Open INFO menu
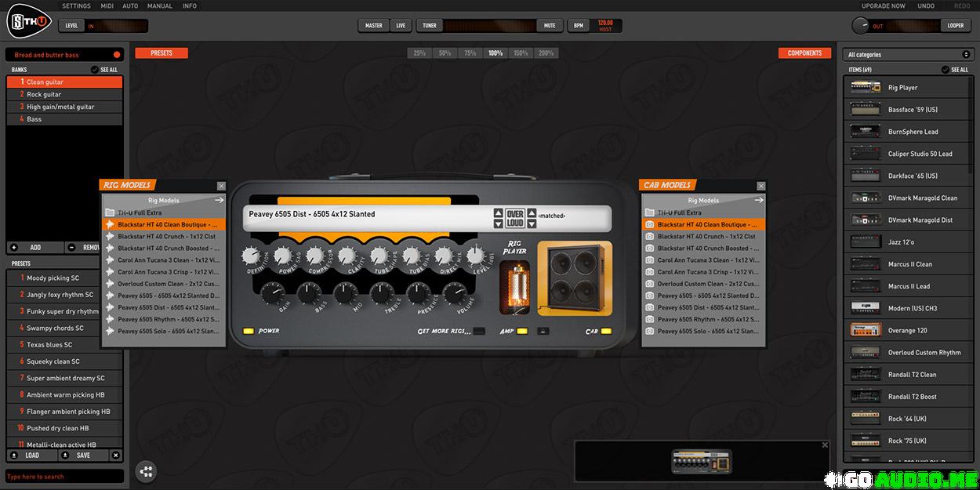This screenshot has height=490, width=980. (x=189, y=6)
